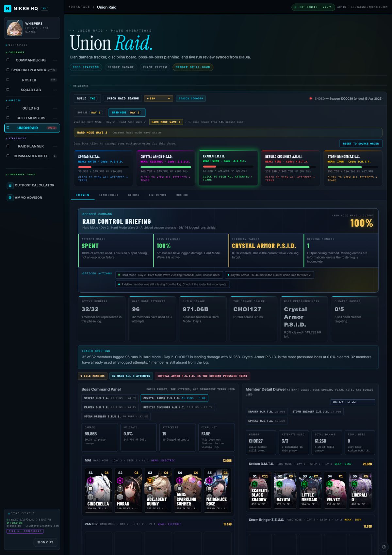The image size is (392, 555).
Task: Open Outpost Calculator via its icon
Action: pyautogui.click(x=10, y=185)
